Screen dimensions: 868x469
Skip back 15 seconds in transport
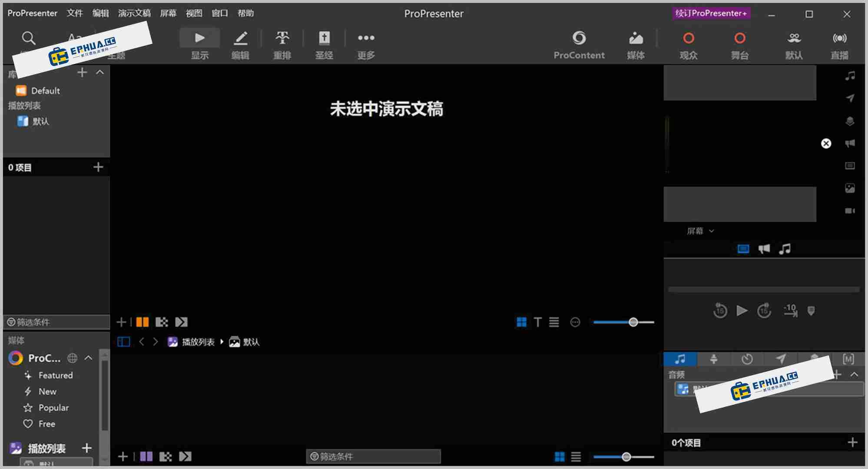tap(720, 310)
